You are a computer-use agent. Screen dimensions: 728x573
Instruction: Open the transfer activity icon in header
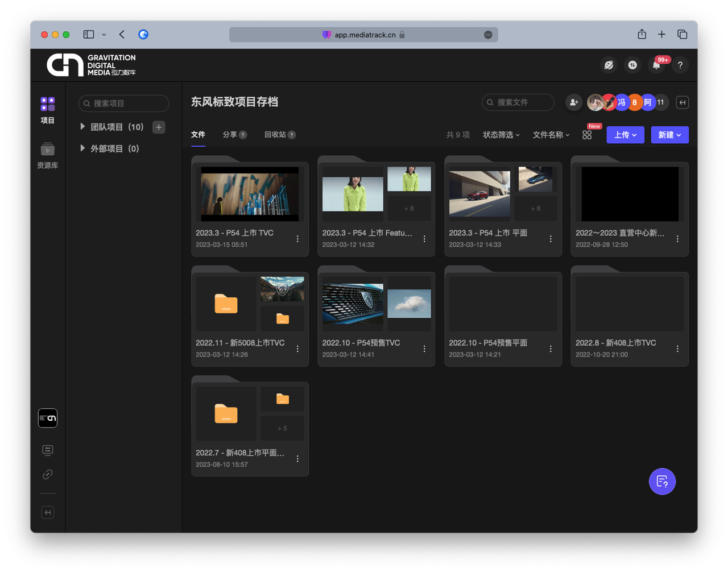click(632, 65)
